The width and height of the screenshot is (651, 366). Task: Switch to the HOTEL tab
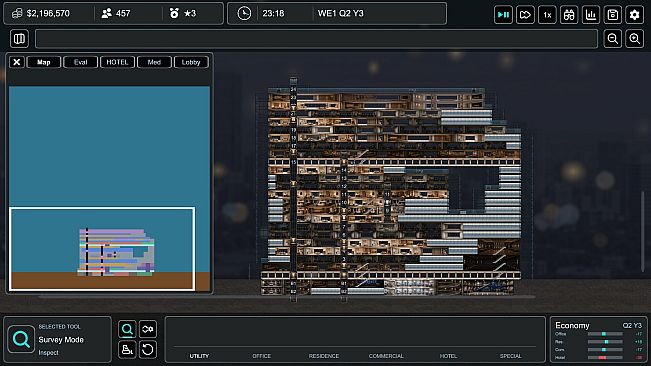[117, 62]
